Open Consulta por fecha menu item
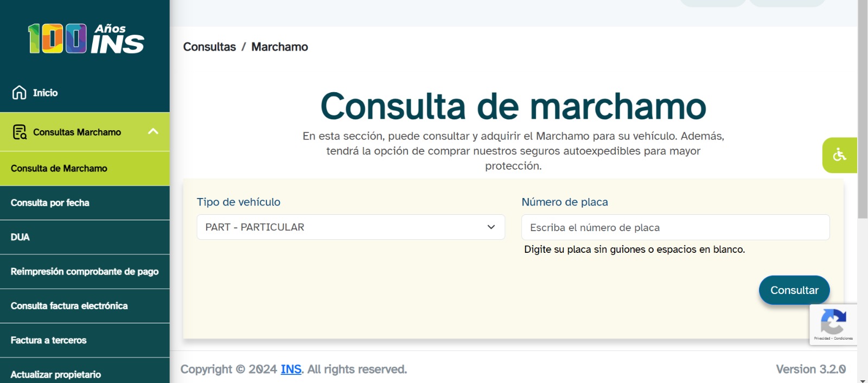 [x=50, y=203]
